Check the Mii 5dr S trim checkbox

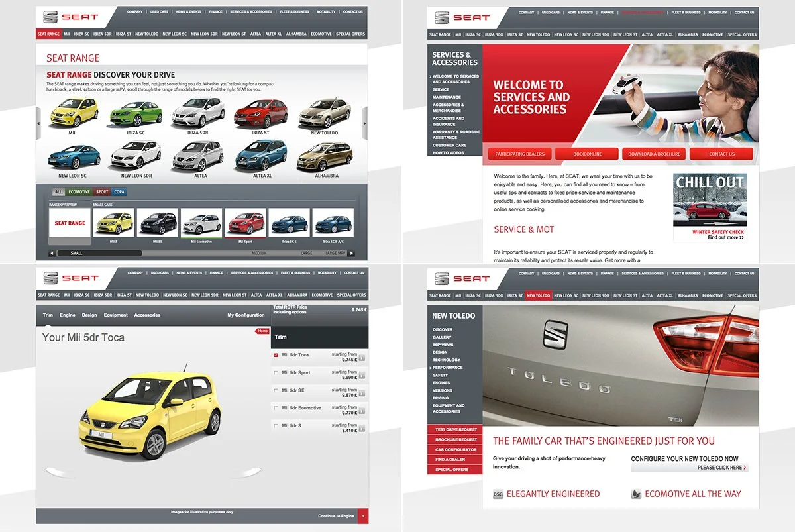(x=276, y=426)
